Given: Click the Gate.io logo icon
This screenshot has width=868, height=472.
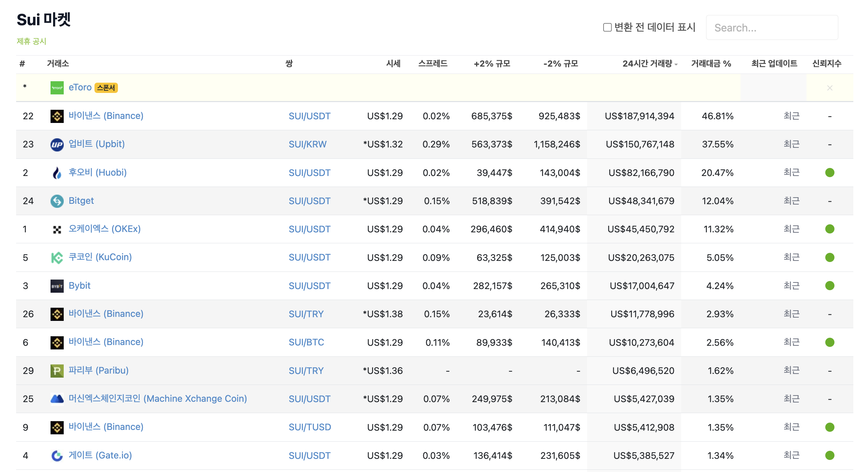Looking at the screenshot, I should click(57, 456).
